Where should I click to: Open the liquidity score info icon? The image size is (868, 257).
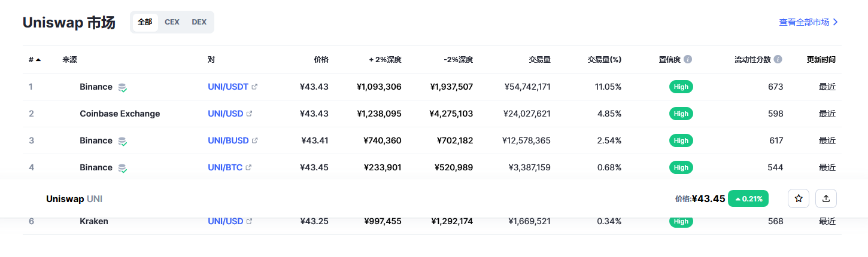click(x=778, y=60)
